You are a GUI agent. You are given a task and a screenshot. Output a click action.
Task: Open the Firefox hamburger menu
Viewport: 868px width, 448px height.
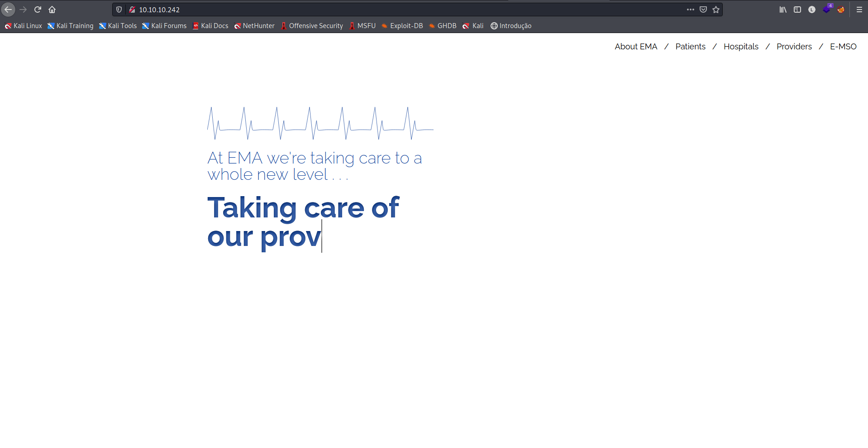pos(859,10)
